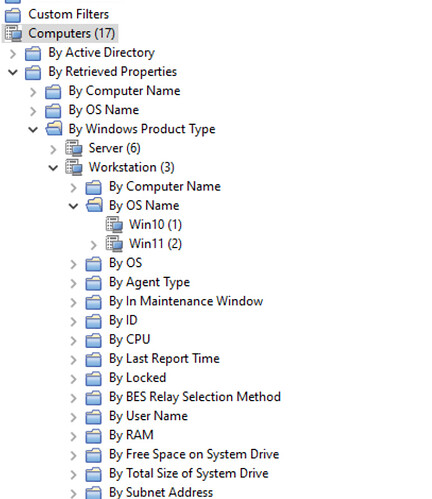The height and width of the screenshot is (499, 432).
Task: Expand the By CPU folder
Action: (73, 341)
